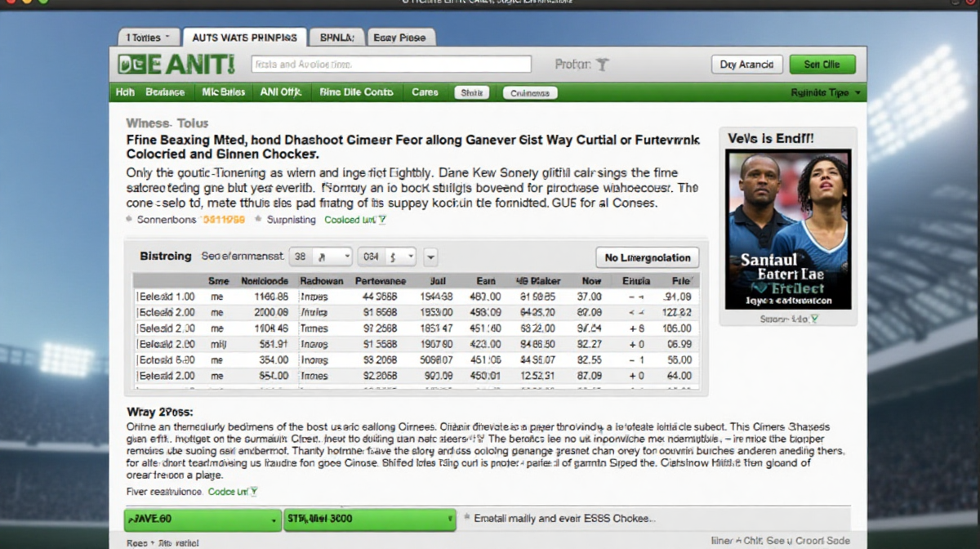Toggle the 'Cruineass' pill in the green nav bar

530,93
